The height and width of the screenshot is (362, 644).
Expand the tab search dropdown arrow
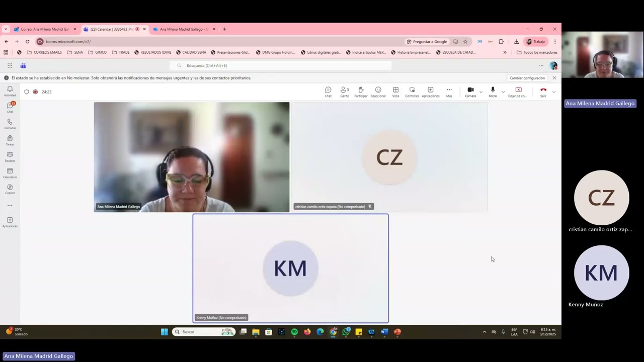6,29
